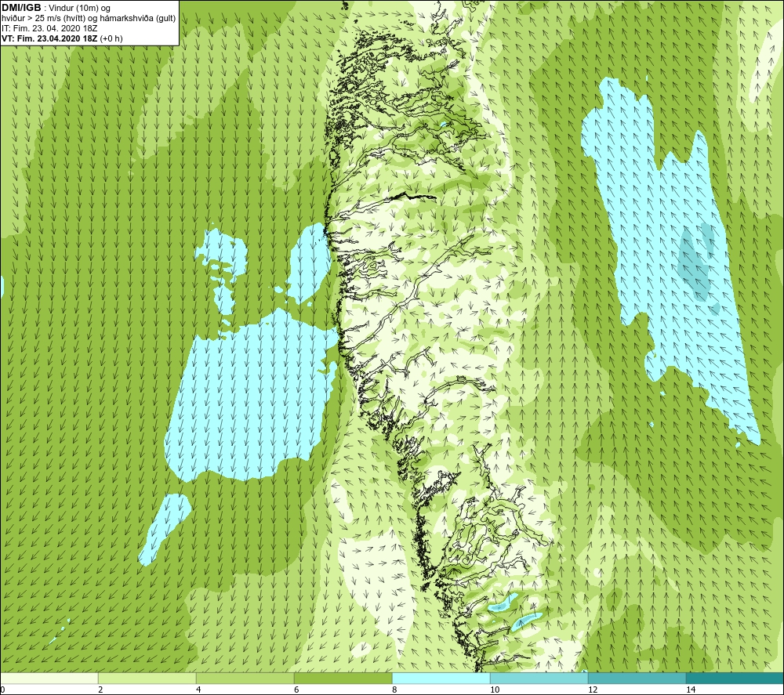Click legend label '6'
The height and width of the screenshot is (695, 784).
point(296,690)
